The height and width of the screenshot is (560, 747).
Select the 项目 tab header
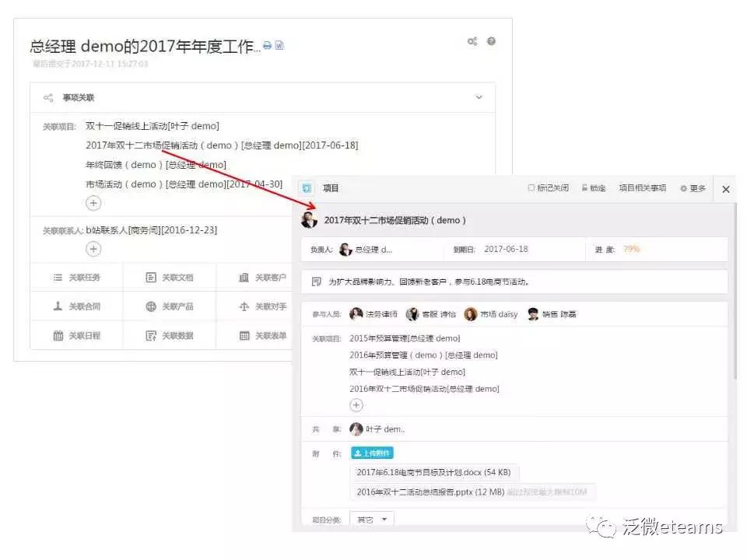pyautogui.click(x=330, y=187)
